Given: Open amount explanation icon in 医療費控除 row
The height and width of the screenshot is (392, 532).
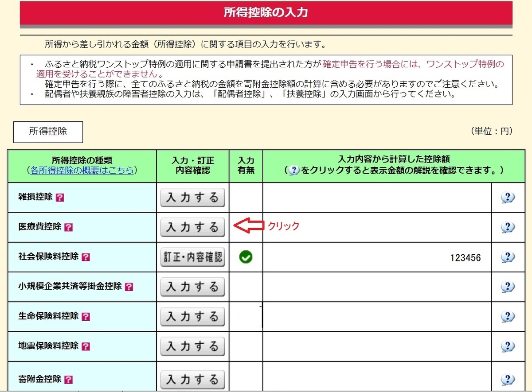Looking at the screenshot, I should pos(508,228).
